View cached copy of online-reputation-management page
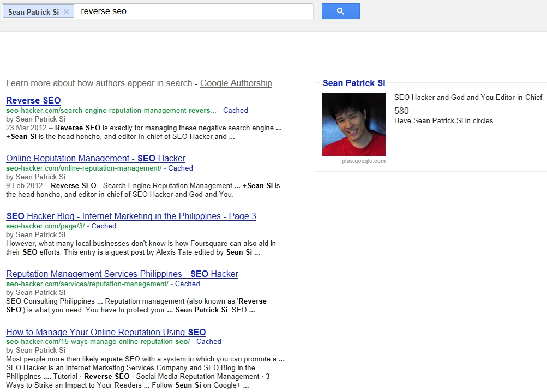 point(181,168)
